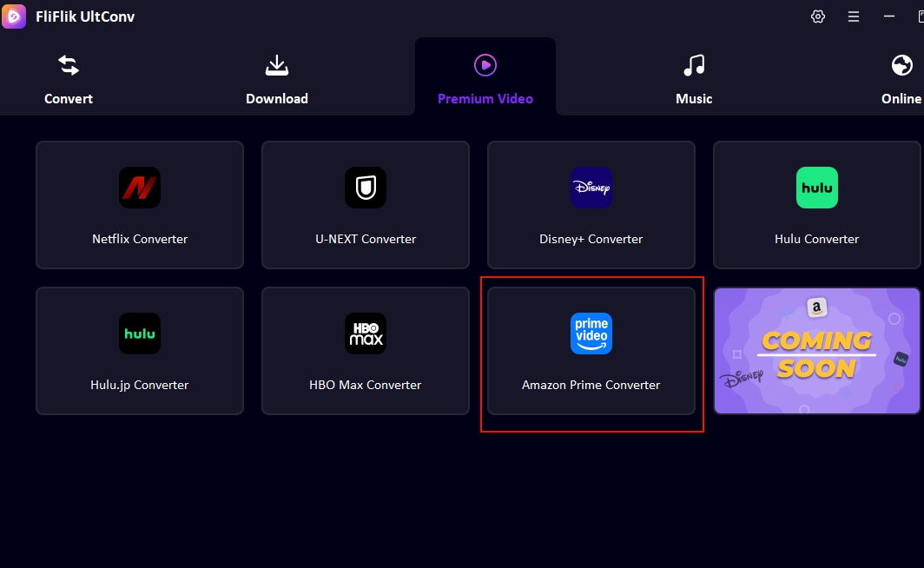This screenshot has width=924, height=568.
Task: Open the settings gear
Action: click(x=817, y=17)
